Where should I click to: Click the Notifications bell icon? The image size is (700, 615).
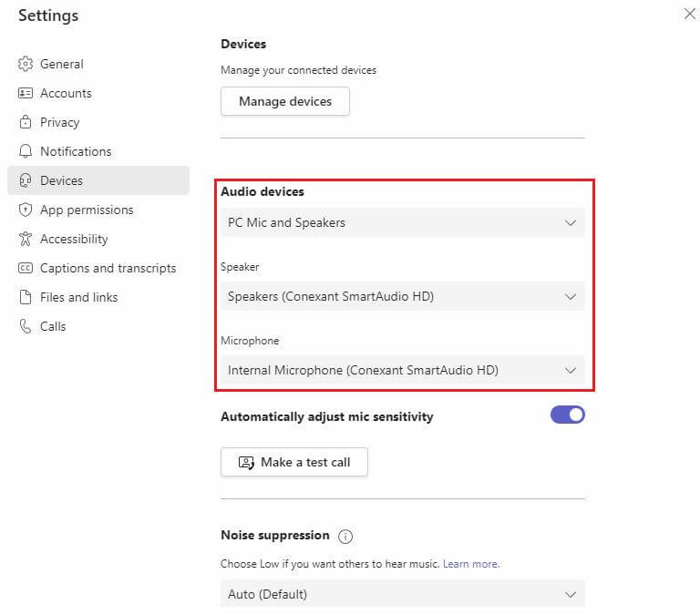(x=26, y=151)
